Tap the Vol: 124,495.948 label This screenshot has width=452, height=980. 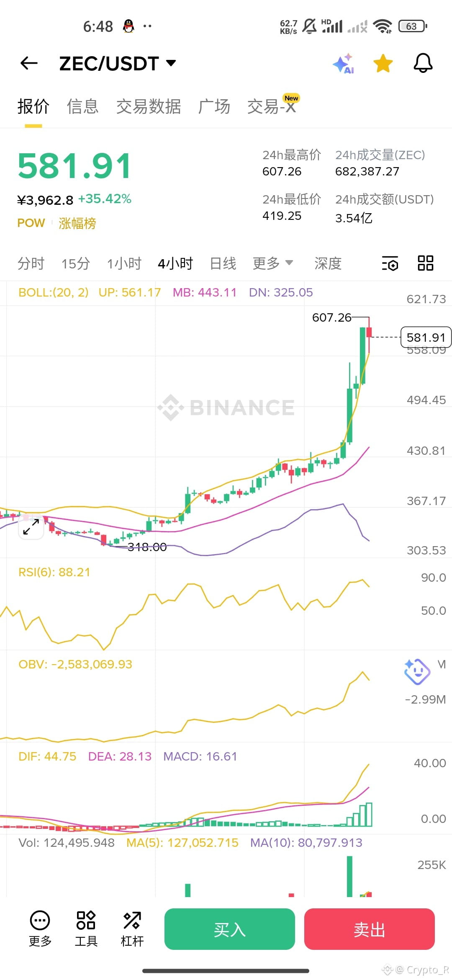67,843
